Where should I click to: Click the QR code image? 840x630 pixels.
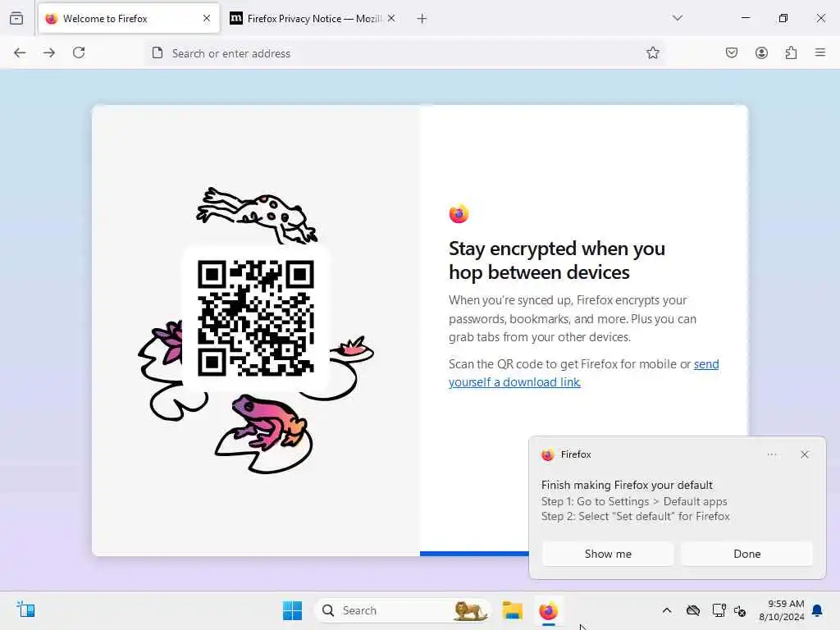pos(256,318)
